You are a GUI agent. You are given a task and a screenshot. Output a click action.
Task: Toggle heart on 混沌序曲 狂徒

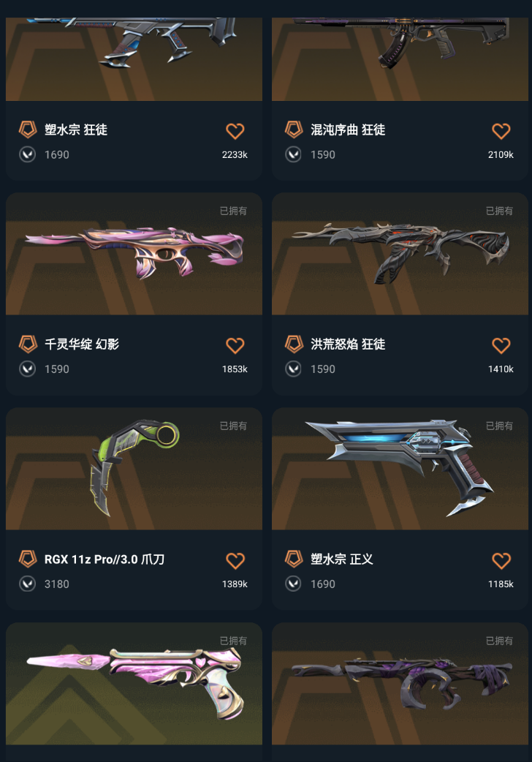click(501, 131)
